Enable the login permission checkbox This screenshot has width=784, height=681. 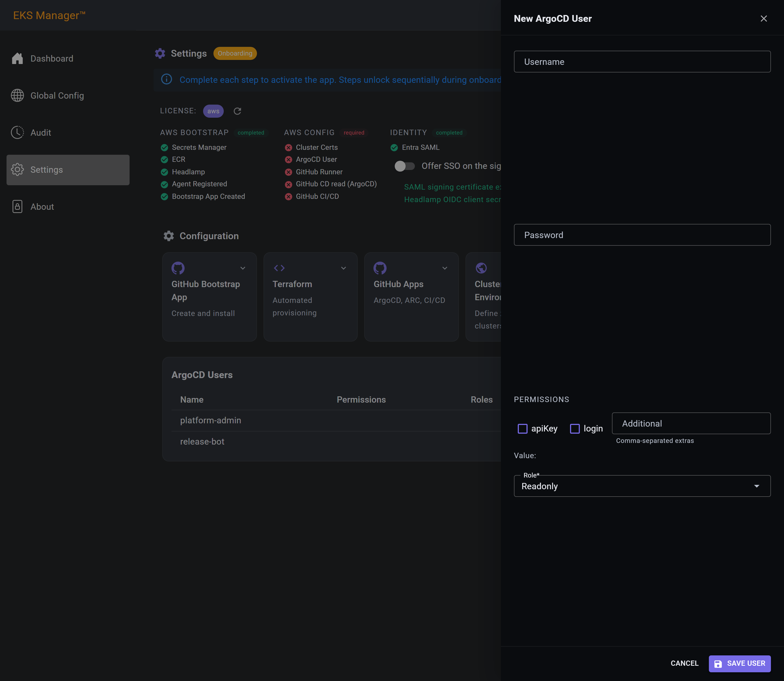click(x=575, y=429)
